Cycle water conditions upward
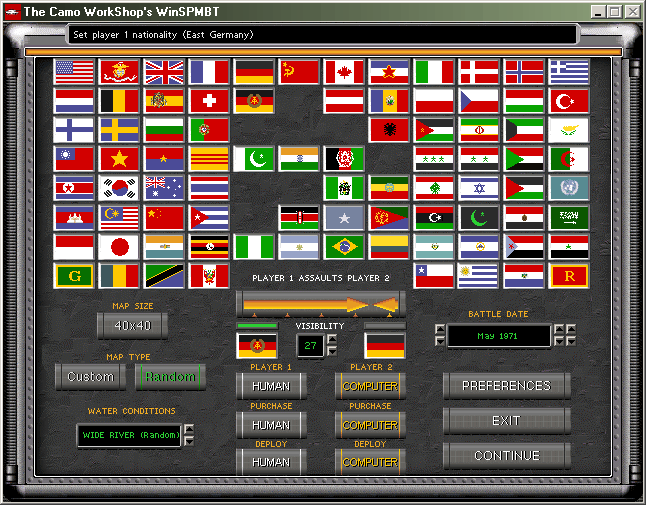The height and width of the screenshot is (505, 646). coord(189,429)
